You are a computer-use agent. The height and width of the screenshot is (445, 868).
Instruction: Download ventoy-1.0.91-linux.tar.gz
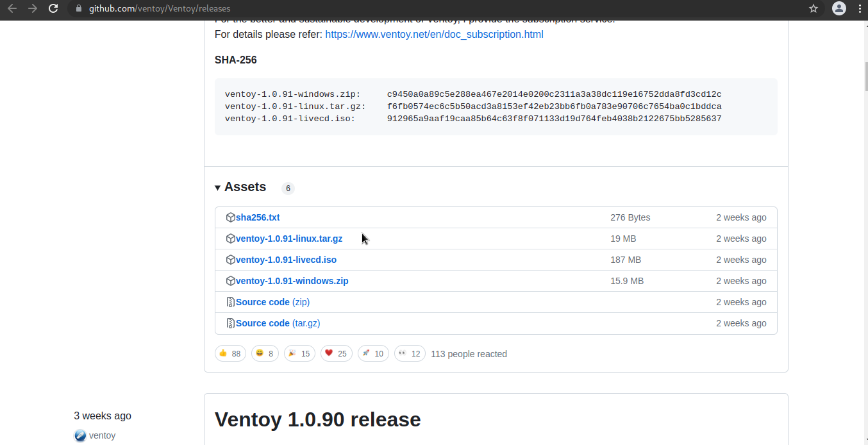point(289,239)
